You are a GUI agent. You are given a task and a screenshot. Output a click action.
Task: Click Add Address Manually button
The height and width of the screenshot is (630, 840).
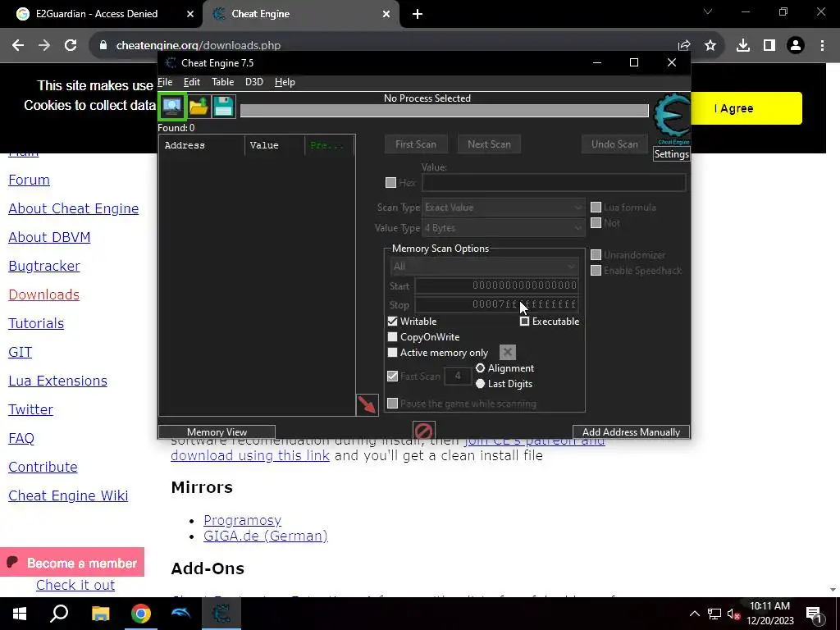631,431
